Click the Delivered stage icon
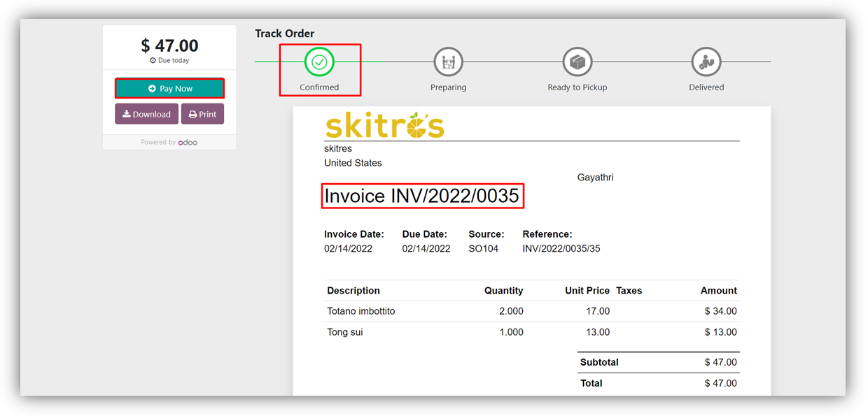Viewport: 868px width, 416px height. (706, 62)
